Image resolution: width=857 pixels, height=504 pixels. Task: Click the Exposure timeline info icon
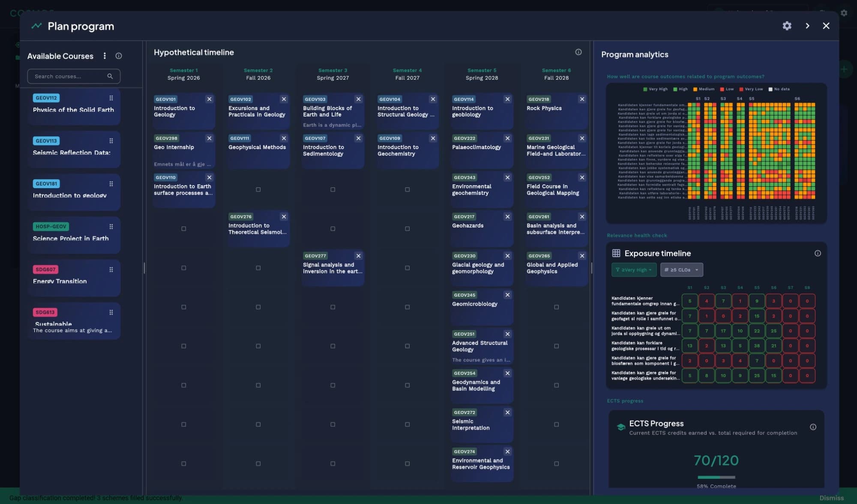tap(818, 253)
